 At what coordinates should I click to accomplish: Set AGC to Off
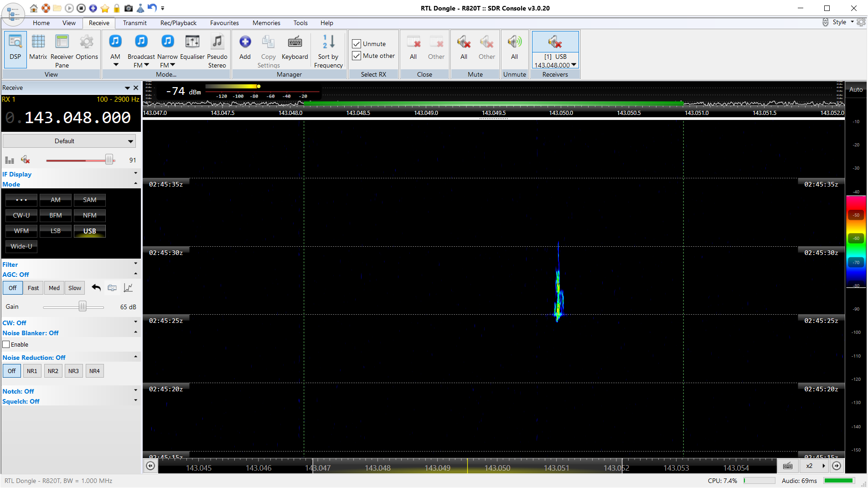12,288
